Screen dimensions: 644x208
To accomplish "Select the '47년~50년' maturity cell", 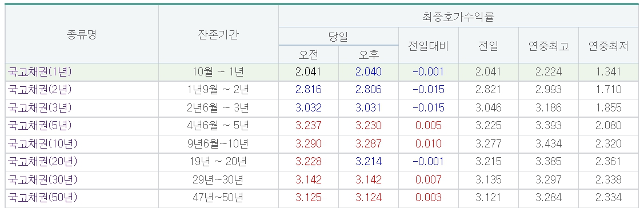I will click(218, 198).
